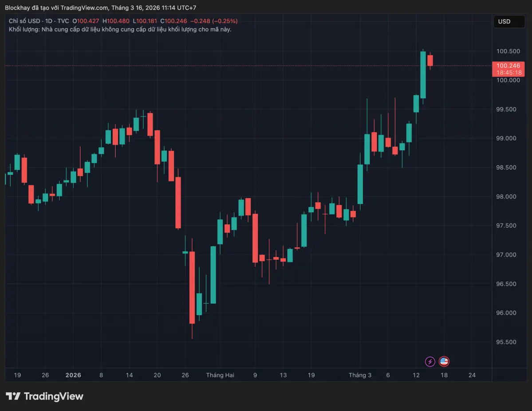This screenshot has width=532, height=411.
Task: Click the Tháng 3 label on time axis
Action: [x=360, y=375]
